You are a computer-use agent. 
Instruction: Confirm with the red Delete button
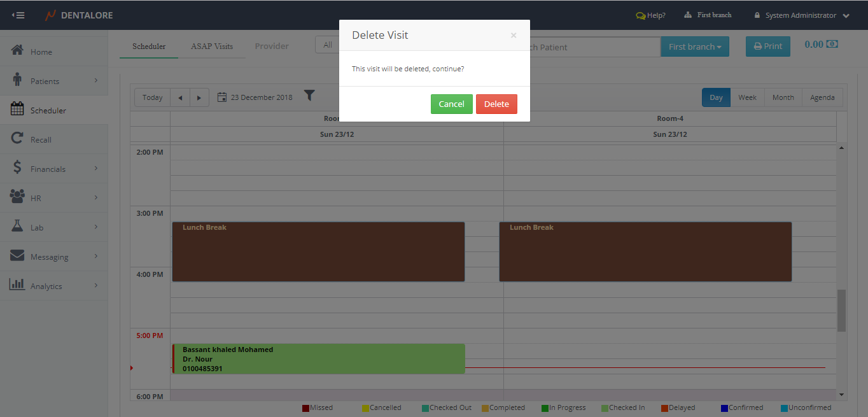(x=496, y=104)
